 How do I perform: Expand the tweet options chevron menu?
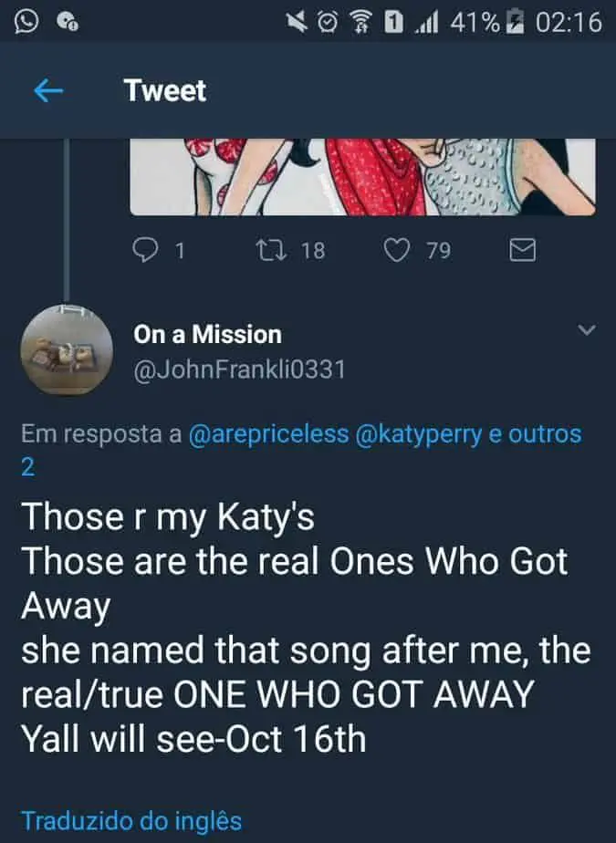coord(587,329)
